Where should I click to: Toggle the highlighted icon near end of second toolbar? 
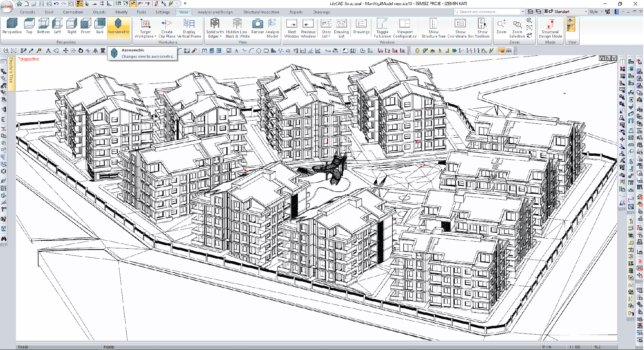[501, 51]
